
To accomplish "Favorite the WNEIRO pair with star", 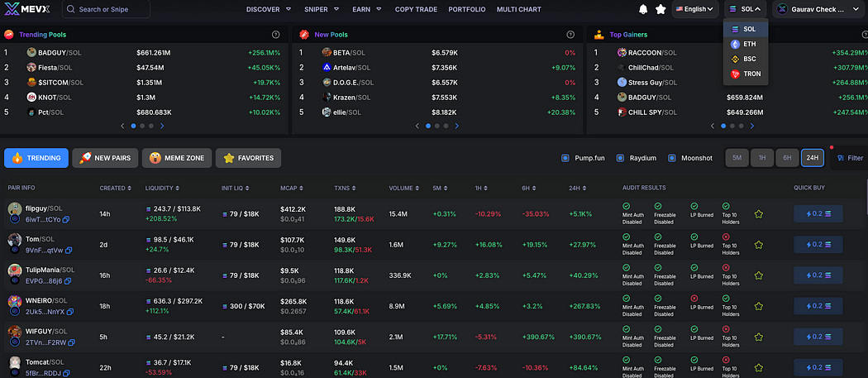I will tap(758, 306).
